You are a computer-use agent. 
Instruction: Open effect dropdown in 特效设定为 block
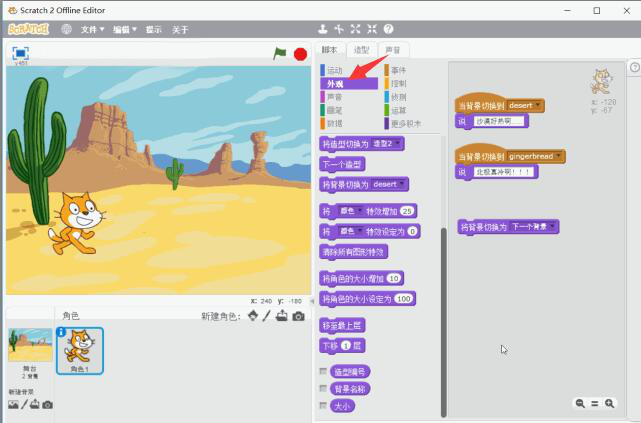point(350,231)
